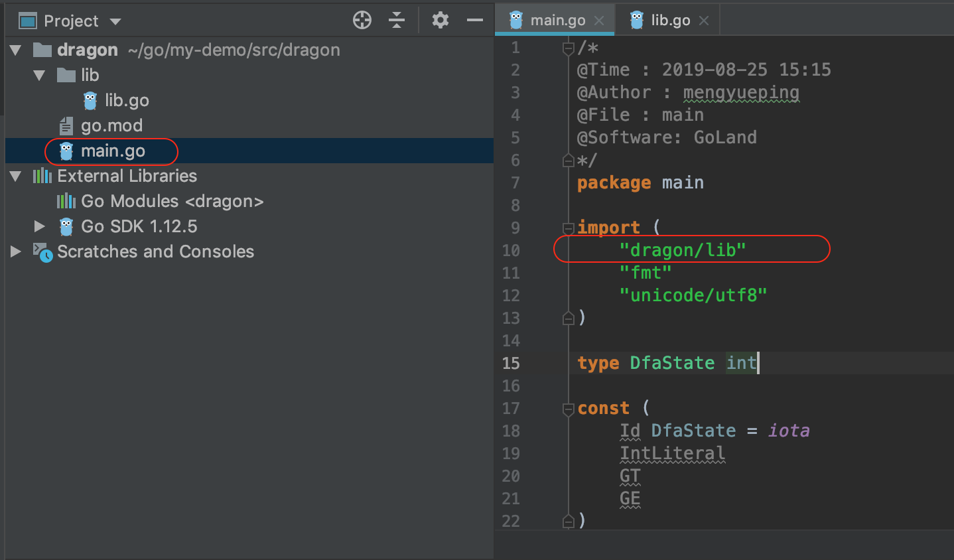This screenshot has width=954, height=560.
Task: Switch to the lib.go editor tab
Action: [667, 20]
